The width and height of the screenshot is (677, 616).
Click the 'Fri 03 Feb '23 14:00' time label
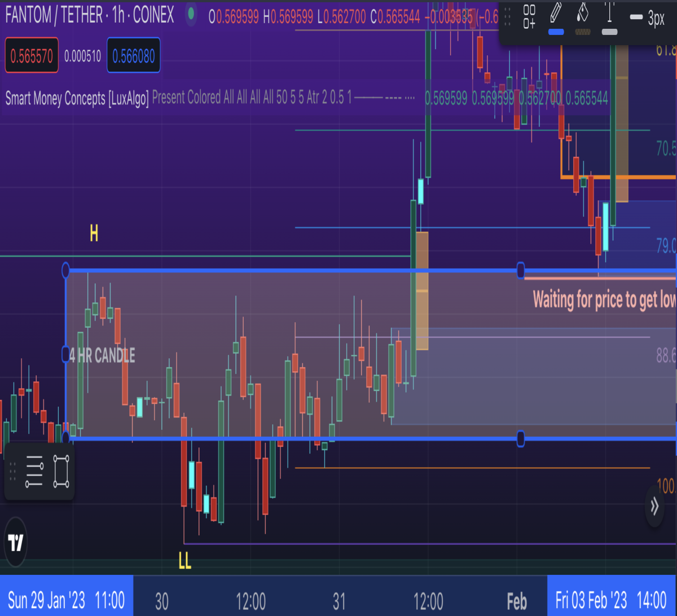click(612, 599)
